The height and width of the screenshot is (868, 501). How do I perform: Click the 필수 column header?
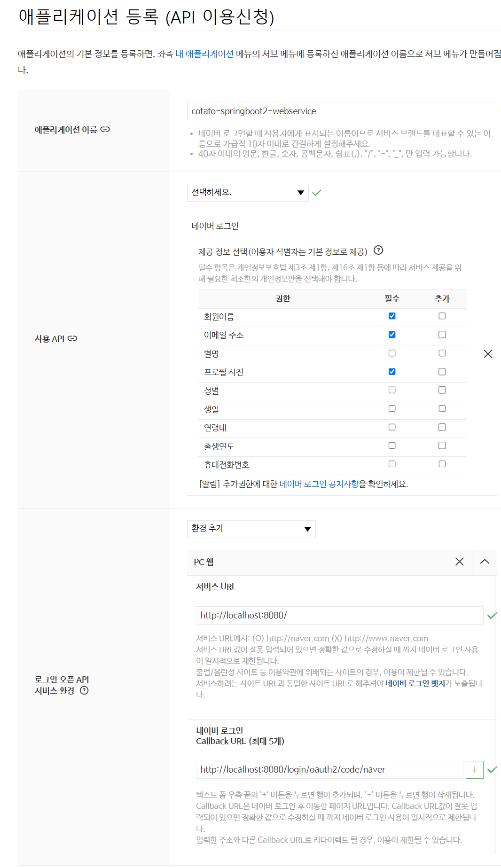[x=392, y=298]
